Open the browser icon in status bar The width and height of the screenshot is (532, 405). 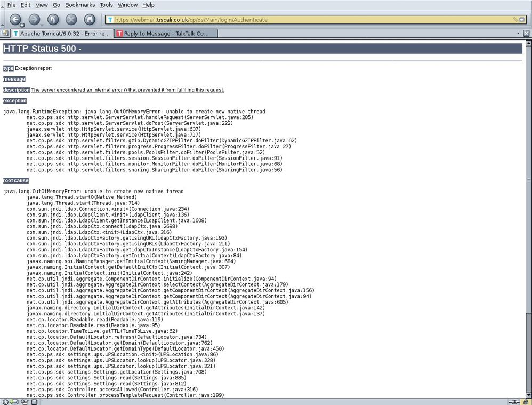click(x=5, y=401)
